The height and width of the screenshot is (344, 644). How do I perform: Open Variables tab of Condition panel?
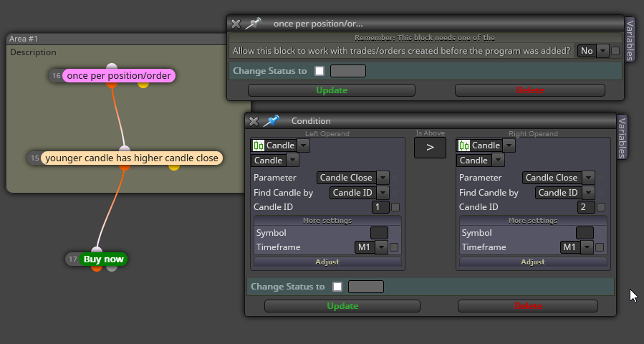tap(623, 137)
